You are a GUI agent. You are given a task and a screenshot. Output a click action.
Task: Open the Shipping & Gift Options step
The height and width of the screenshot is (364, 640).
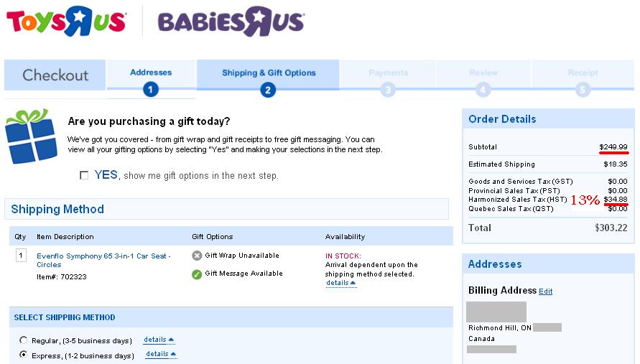[269, 73]
